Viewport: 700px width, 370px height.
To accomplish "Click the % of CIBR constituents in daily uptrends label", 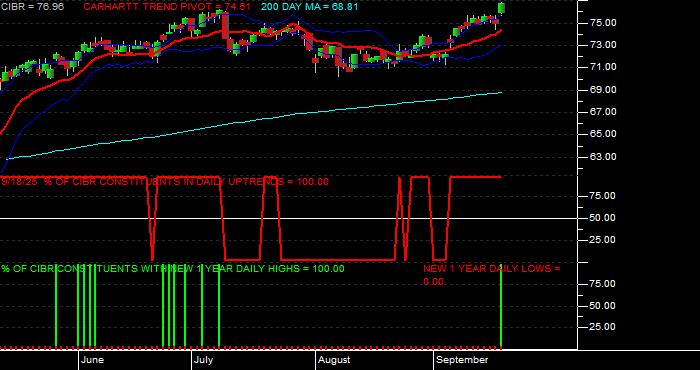I will click(165, 182).
